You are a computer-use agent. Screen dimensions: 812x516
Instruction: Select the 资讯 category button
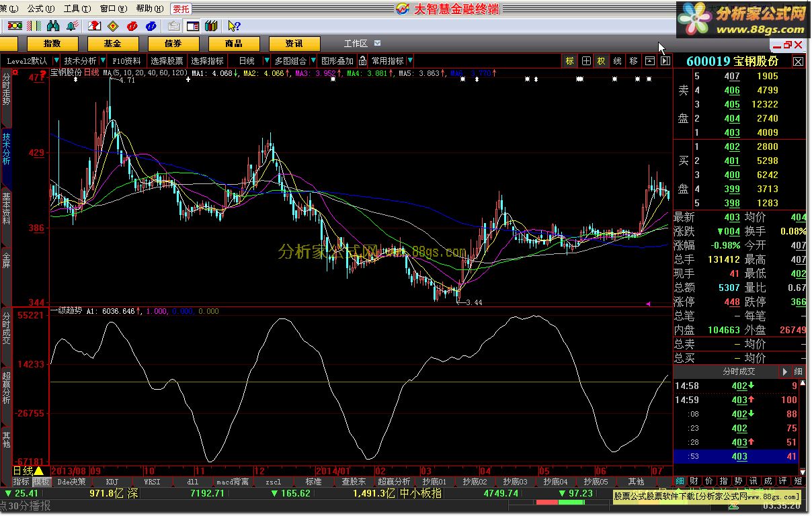point(294,43)
